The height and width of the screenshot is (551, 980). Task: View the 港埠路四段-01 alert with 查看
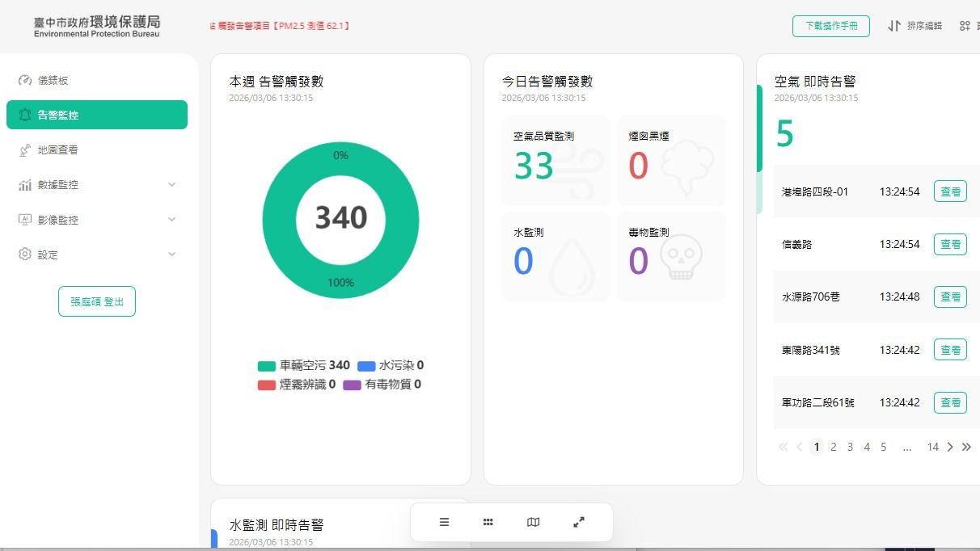[950, 191]
